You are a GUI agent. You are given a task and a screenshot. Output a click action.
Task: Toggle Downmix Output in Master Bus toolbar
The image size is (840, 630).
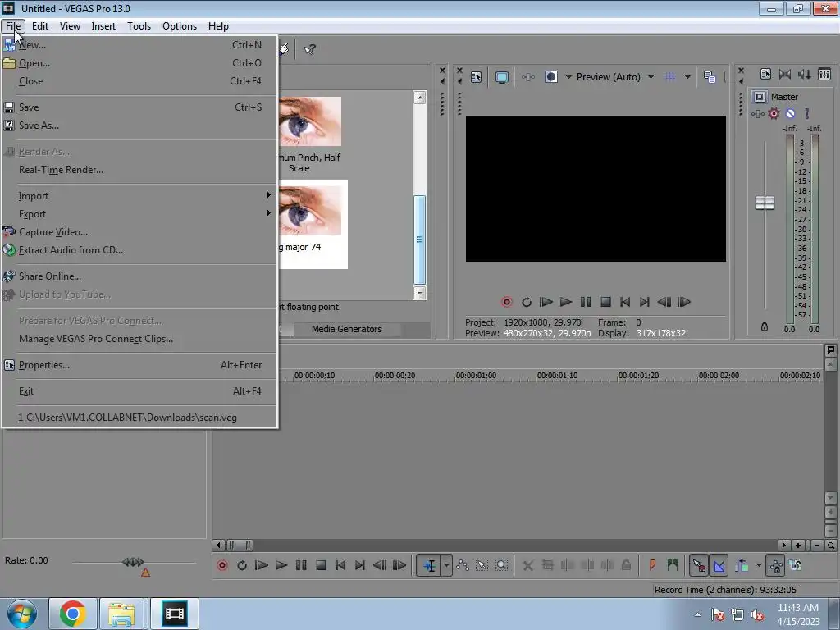pos(785,75)
